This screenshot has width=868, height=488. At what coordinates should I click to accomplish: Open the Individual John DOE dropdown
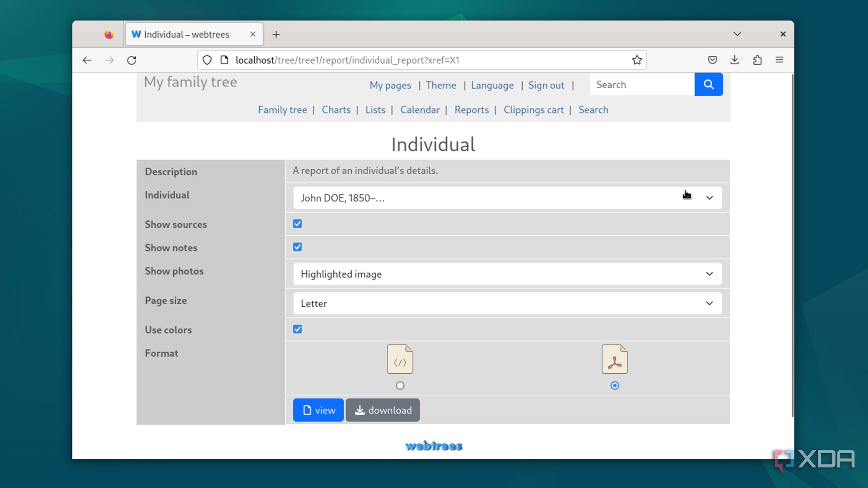coord(507,198)
